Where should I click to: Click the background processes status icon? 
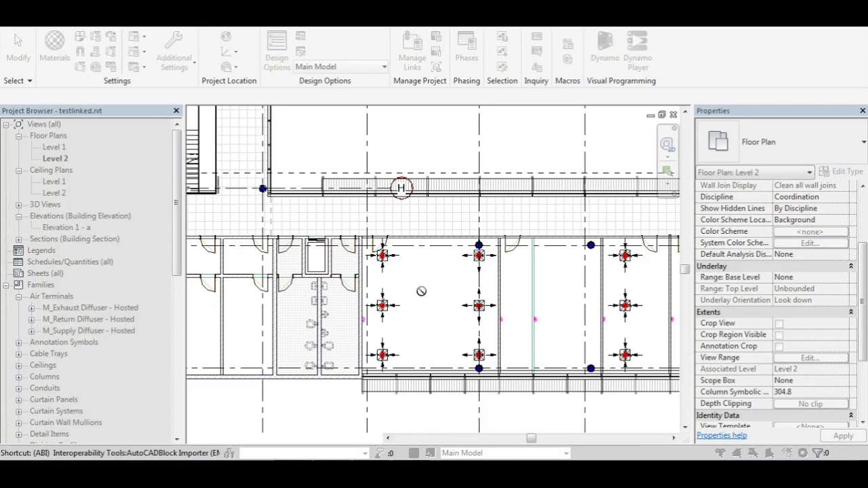click(x=803, y=453)
